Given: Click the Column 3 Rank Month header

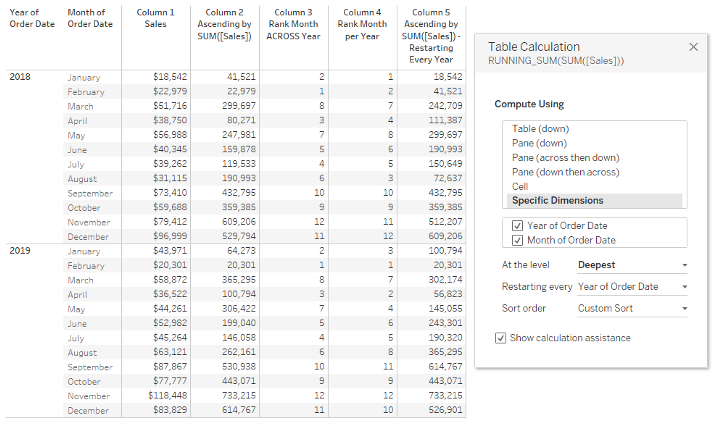Looking at the screenshot, I should pos(293,24).
